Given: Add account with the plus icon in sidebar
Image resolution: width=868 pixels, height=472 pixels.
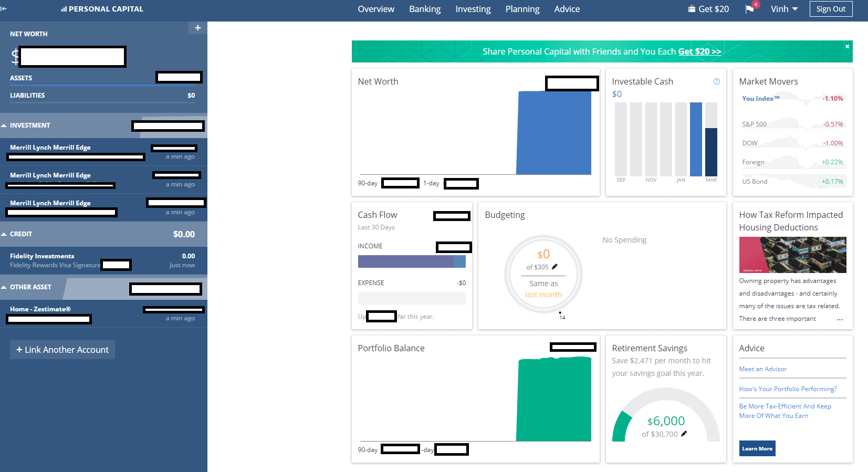Looking at the screenshot, I should [x=198, y=28].
